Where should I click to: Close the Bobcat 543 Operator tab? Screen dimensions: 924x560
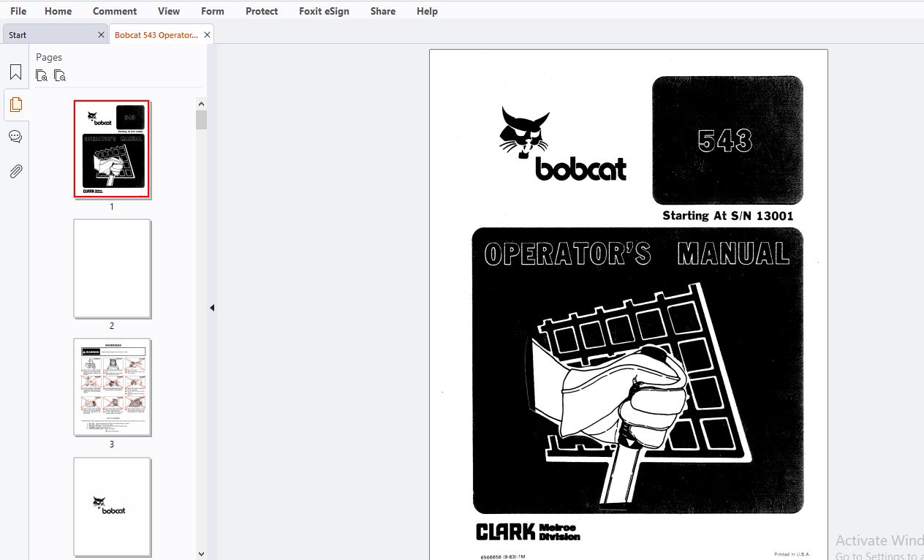pos(207,34)
